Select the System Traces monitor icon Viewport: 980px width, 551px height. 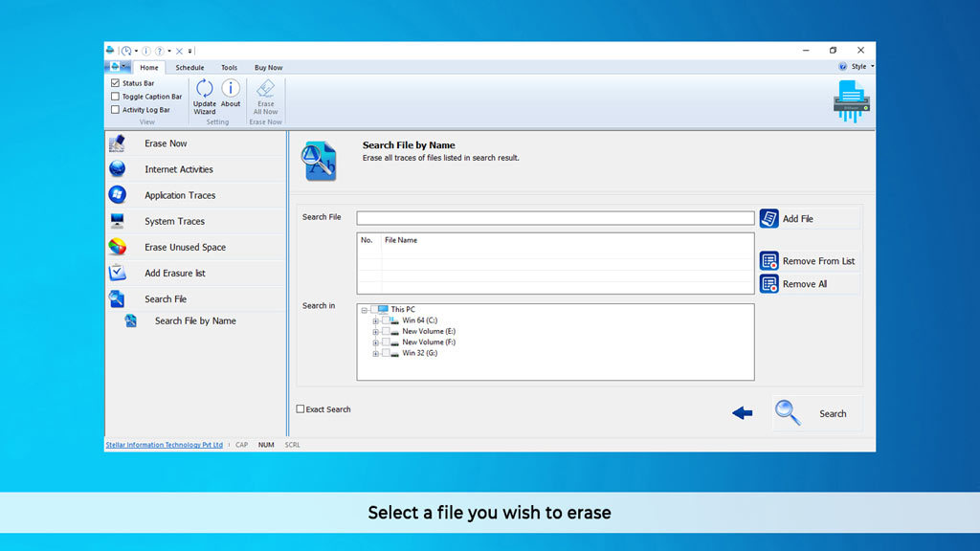click(x=118, y=221)
